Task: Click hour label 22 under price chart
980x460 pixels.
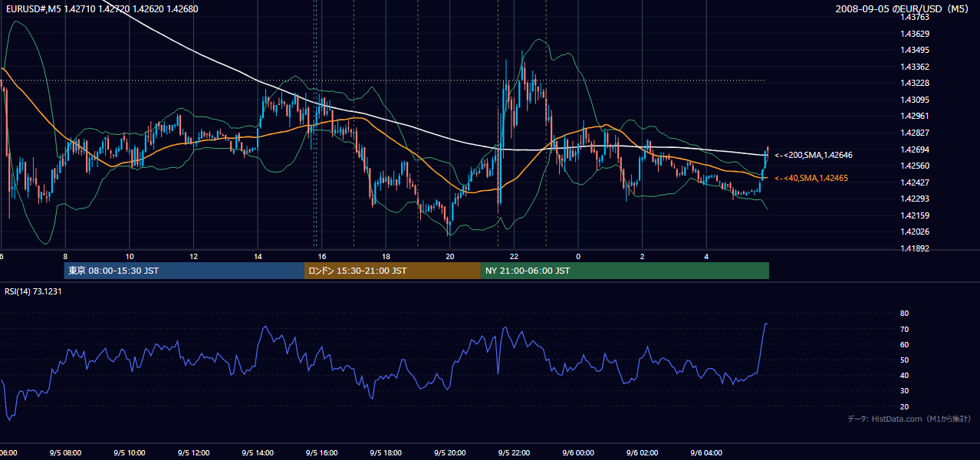Action: tap(514, 256)
